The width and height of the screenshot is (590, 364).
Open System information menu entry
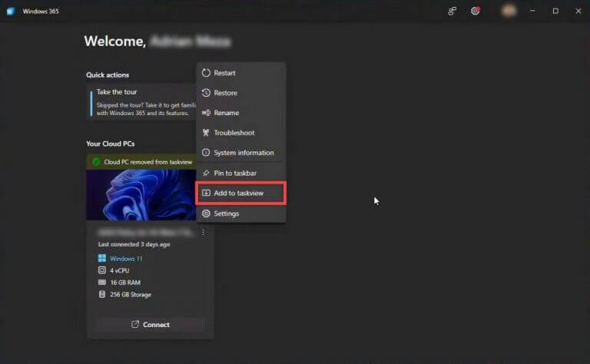(x=240, y=153)
